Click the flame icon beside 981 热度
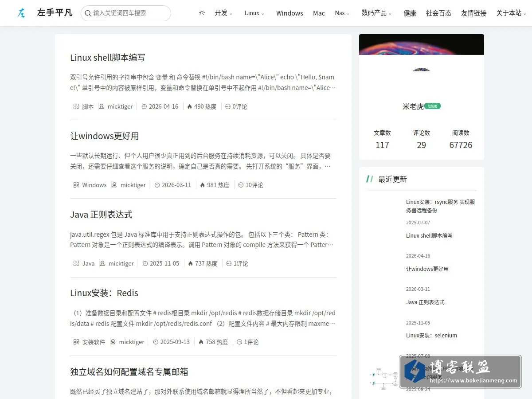The width and height of the screenshot is (532, 399). point(203,185)
